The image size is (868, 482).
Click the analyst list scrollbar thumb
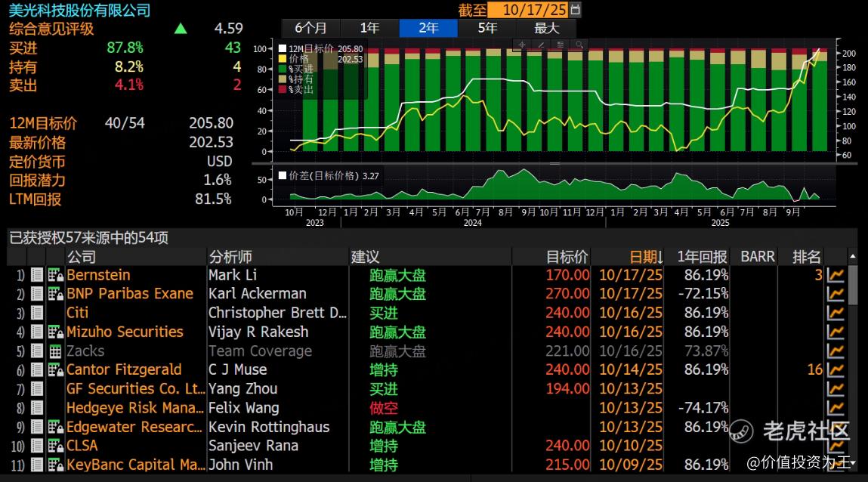pos(852,285)
